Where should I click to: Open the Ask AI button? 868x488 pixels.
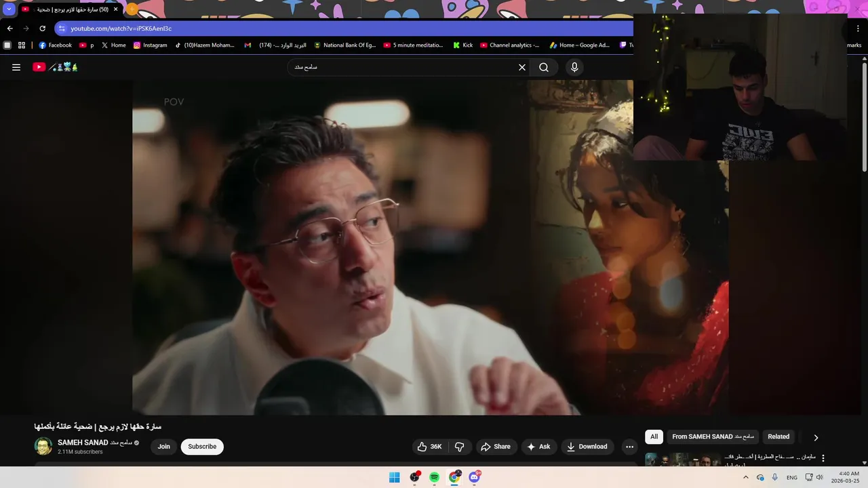[x=539, y=447]
